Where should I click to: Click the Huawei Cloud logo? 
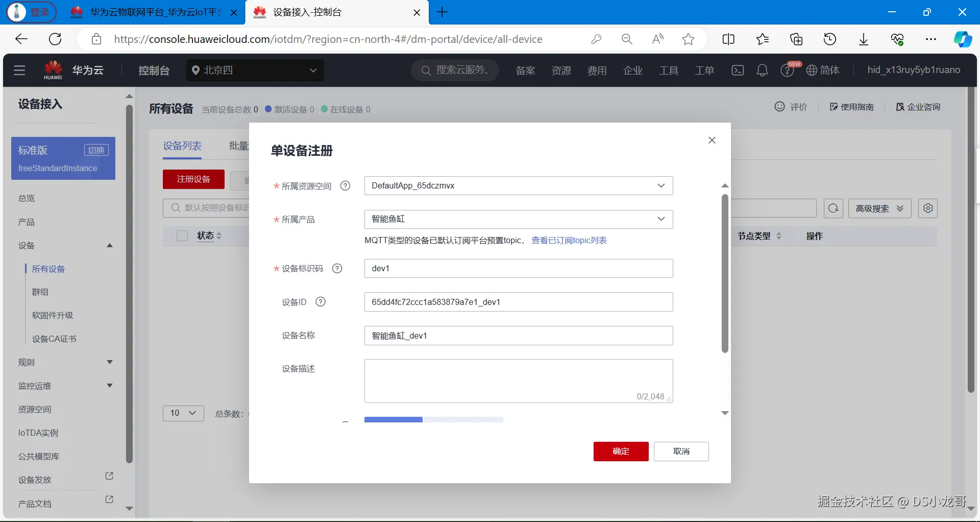[53, 70]
